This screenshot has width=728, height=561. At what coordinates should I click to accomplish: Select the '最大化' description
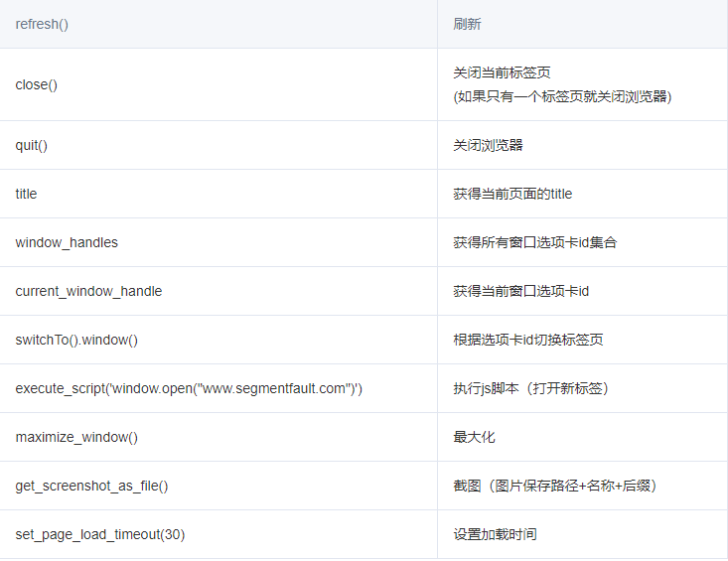click(x=474, y=437)
